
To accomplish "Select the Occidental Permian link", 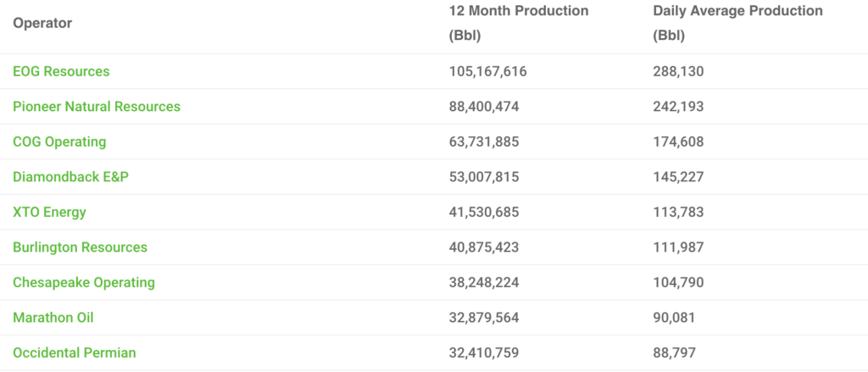I will click(x=75, y=353).
